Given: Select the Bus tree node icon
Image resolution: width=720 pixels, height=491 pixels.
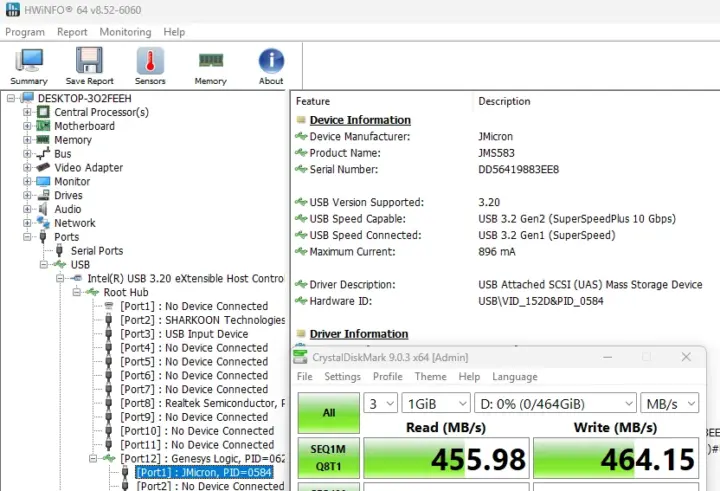Looking at the screenshot, I should pos(43,153).
